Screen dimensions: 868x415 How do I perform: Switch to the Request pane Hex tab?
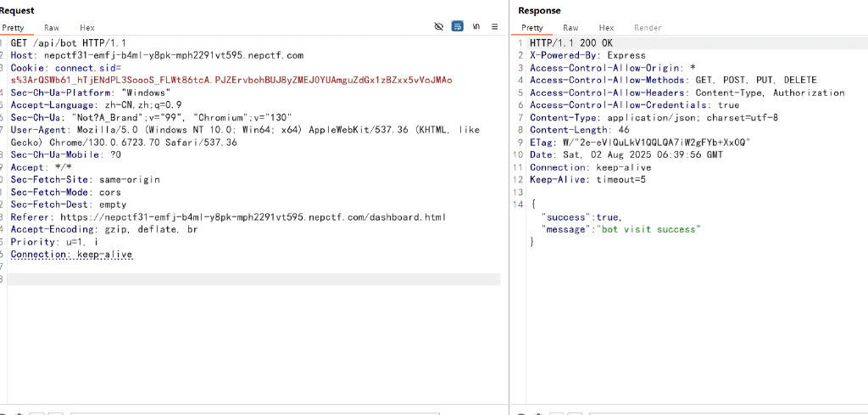(x=87, y=28)
